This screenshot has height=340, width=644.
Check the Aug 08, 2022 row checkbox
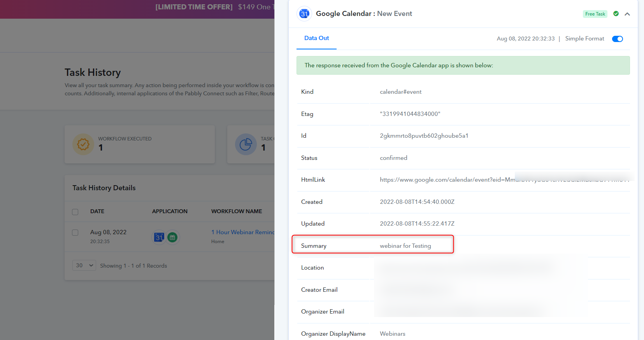point(75,233)
